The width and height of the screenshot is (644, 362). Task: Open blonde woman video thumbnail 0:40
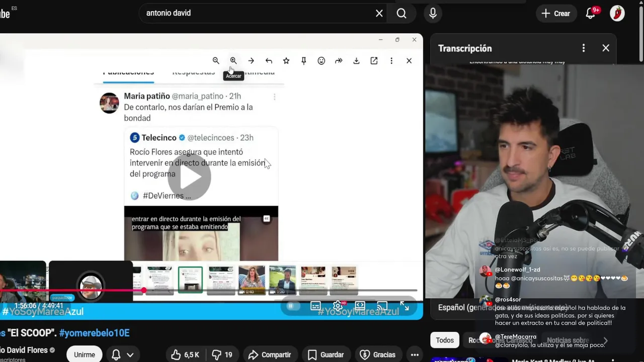pos(252,280)
